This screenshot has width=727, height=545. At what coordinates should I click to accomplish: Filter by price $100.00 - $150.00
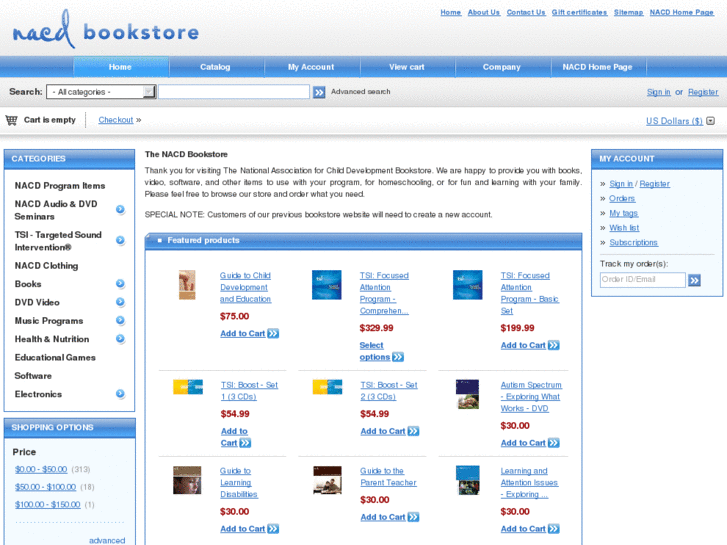[47, 505]
